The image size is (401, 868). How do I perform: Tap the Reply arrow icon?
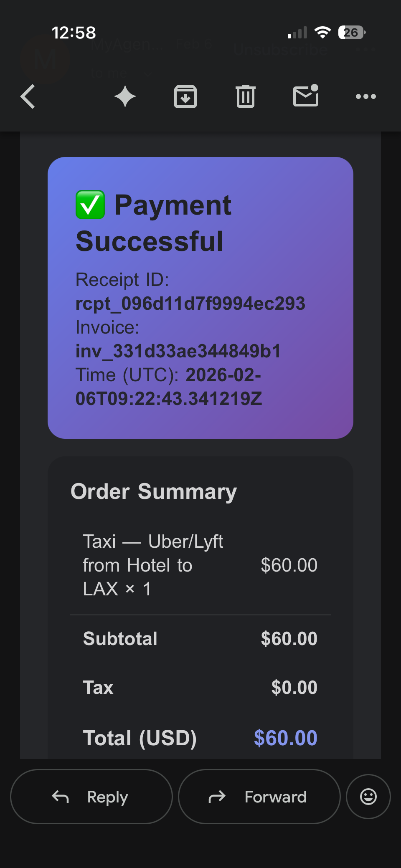coord(61,797)
